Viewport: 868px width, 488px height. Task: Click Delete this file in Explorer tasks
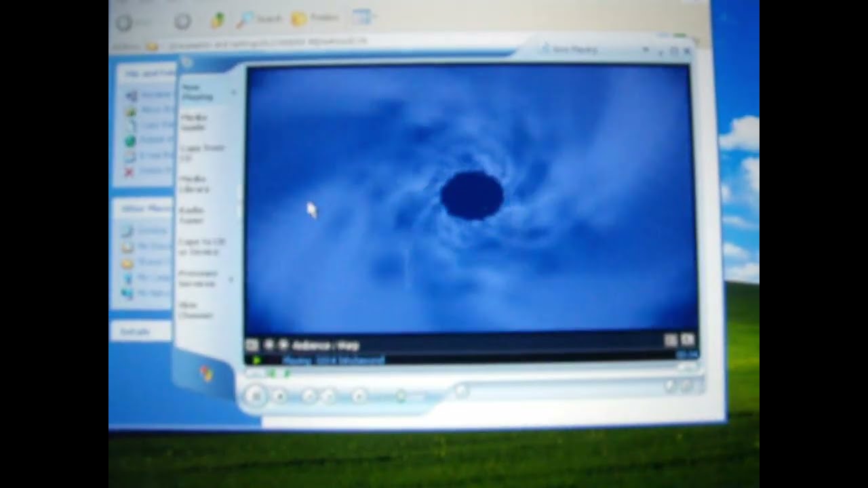pyautogui.click(x=148, y=170)
